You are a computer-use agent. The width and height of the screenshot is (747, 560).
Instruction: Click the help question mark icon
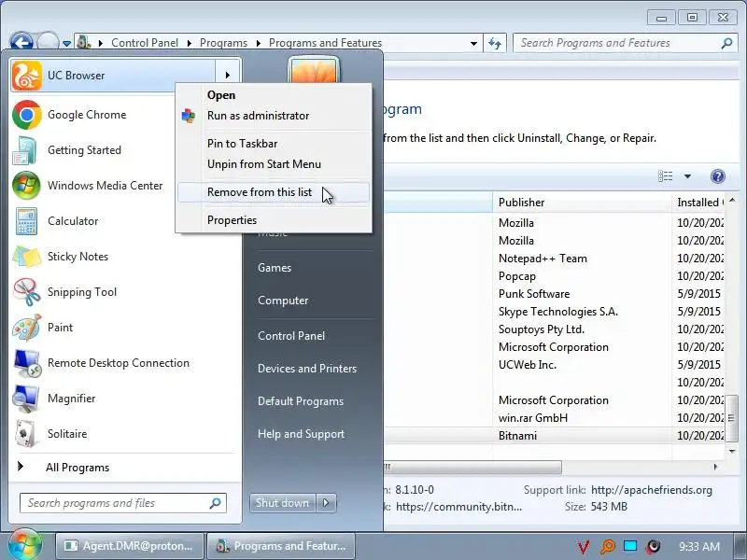(717, 176)
